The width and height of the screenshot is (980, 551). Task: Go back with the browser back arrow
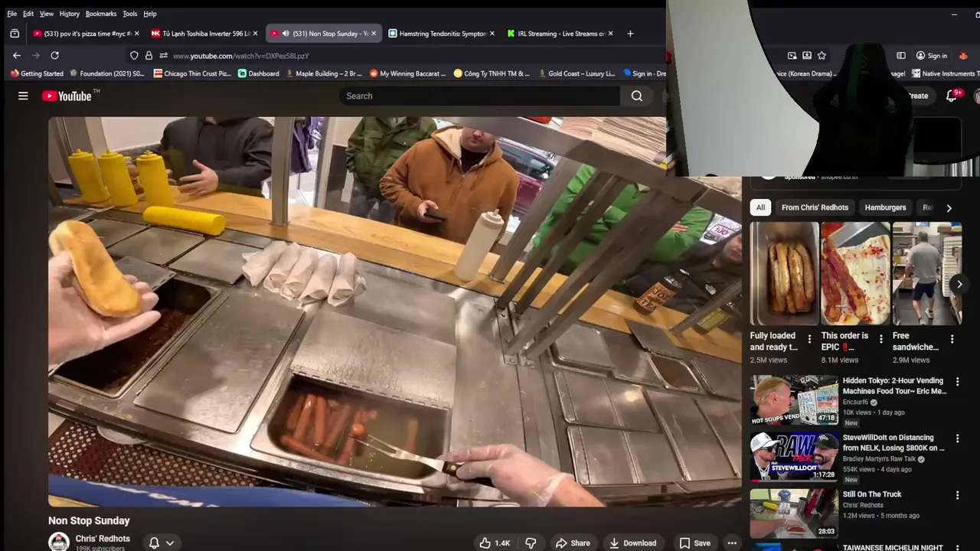(17, 55)
